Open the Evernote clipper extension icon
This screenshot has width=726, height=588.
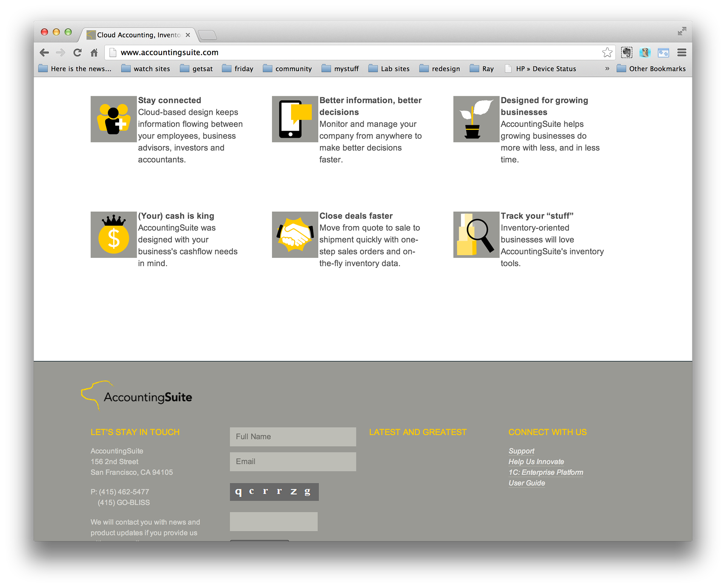click(x=627, y=53)
